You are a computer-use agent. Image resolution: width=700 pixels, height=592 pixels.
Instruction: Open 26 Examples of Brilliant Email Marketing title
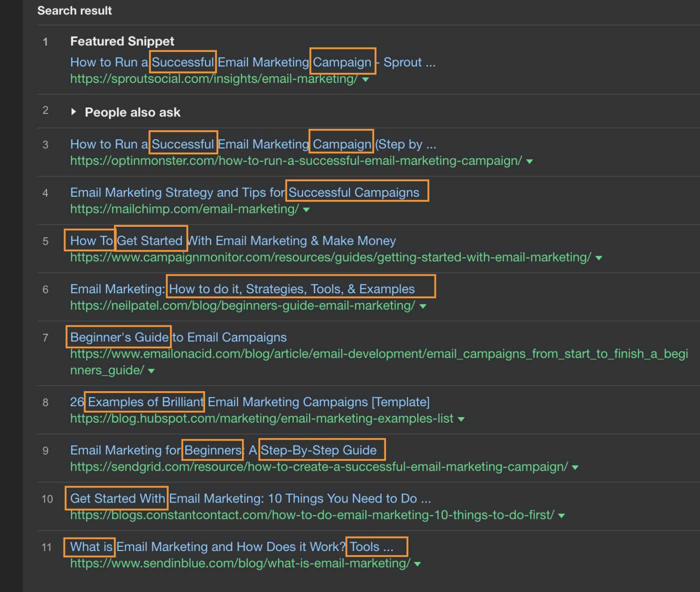tap(250, 402)
